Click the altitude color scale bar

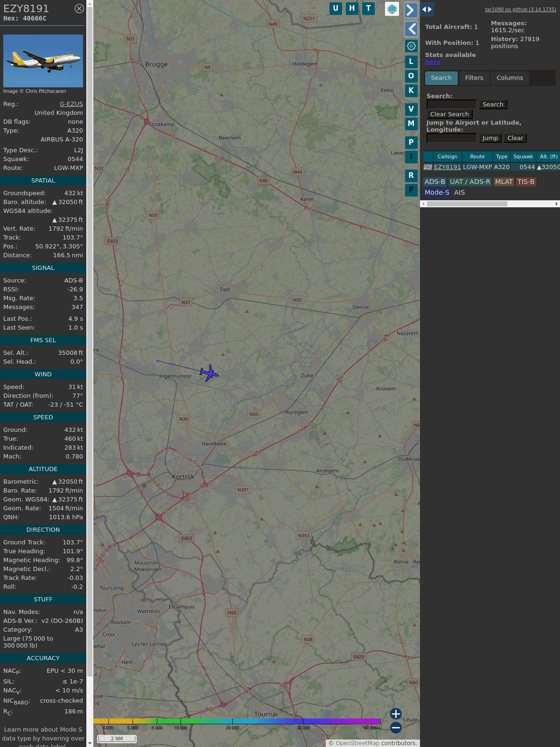(237, 721)
